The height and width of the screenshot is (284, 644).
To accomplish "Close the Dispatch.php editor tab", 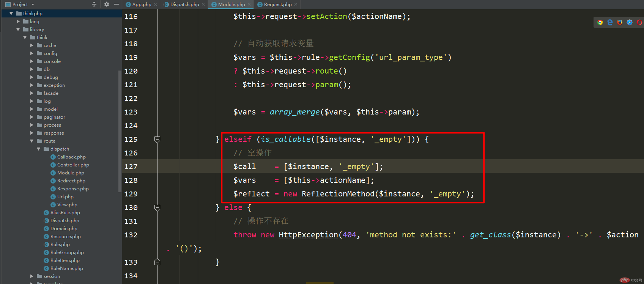I will [203, 5].
